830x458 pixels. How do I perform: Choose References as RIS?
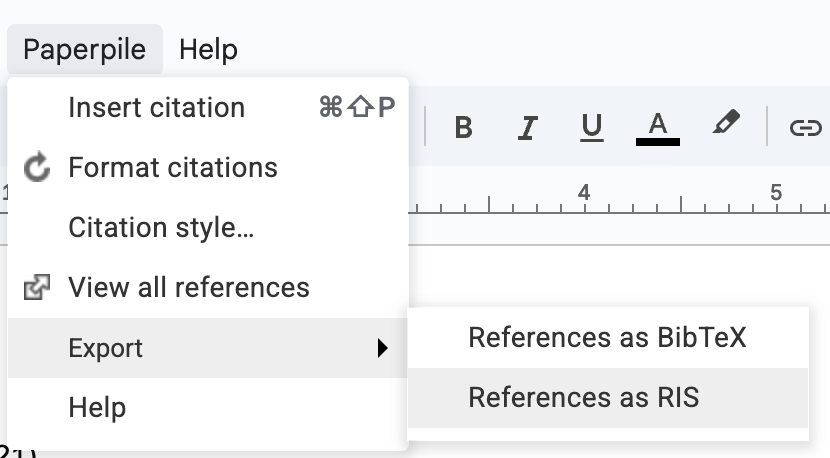pos(584,397)
